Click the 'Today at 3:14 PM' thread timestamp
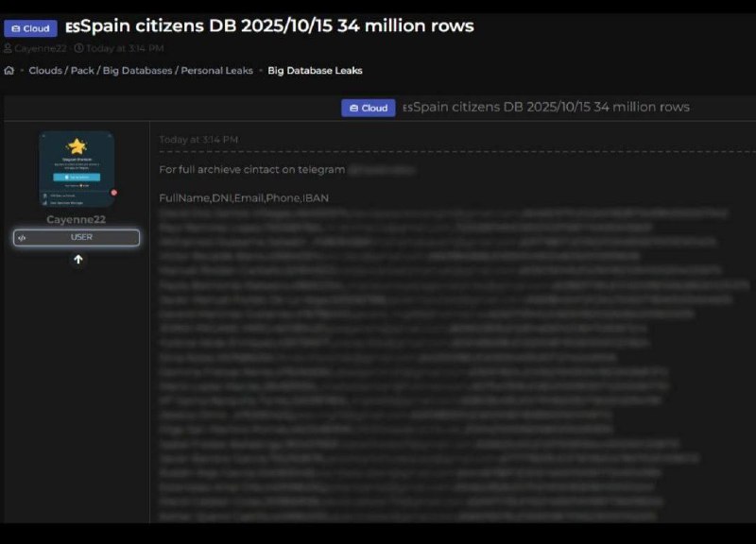 tap(125, 48)
